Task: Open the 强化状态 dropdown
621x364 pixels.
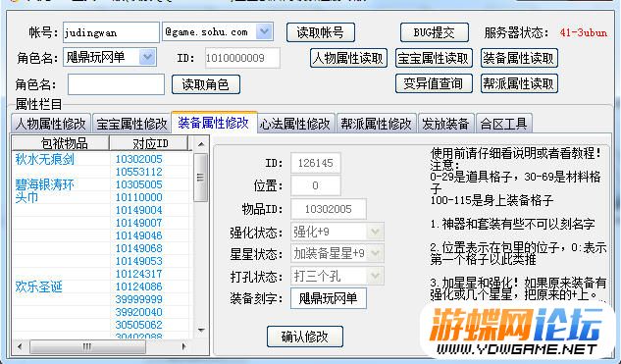Action: tap(375, 232)
